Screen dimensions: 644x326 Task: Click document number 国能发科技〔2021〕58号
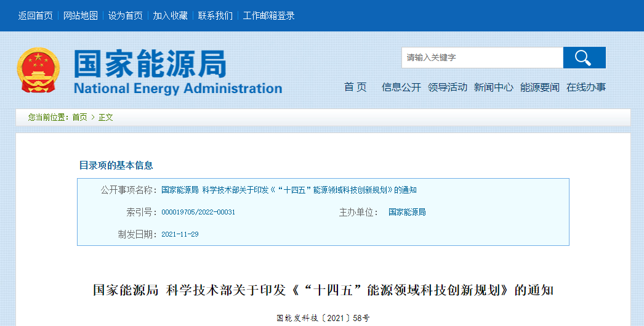point(323,318)
